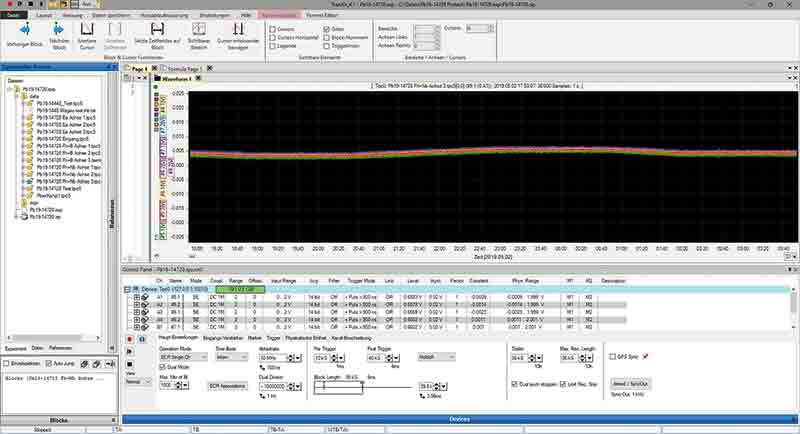This screenshot has width=800, height=434.
Task: Close the Waveform 1 sub-tab
Action: tap(198, 79)
